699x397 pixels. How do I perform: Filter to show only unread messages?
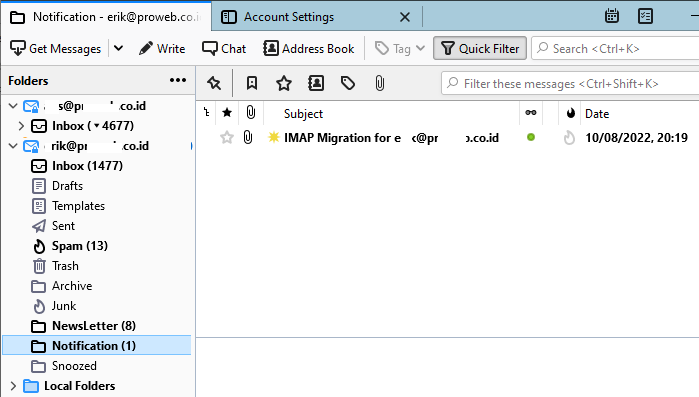pyautogui.click(x=252, y=83)
